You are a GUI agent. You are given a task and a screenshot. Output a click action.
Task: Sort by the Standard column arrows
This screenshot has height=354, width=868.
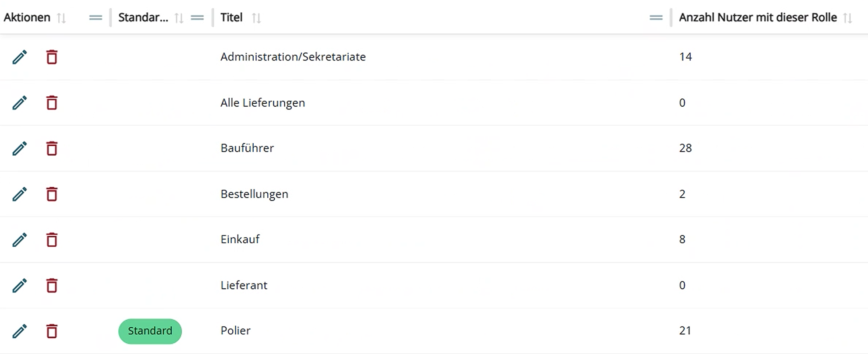coord(179,18)
